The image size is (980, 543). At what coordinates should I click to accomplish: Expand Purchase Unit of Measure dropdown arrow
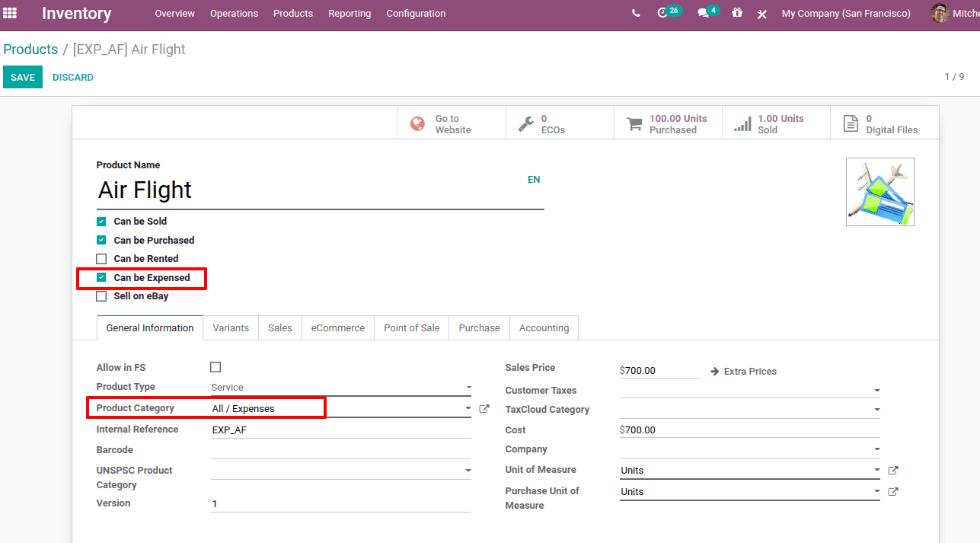(x=877, y=492)
